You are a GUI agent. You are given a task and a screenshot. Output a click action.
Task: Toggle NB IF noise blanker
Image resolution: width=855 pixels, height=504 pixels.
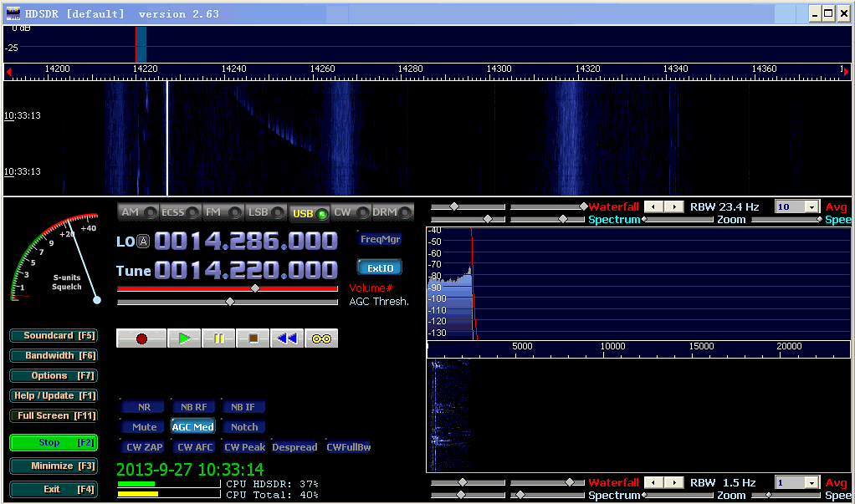tap(243, 407)
